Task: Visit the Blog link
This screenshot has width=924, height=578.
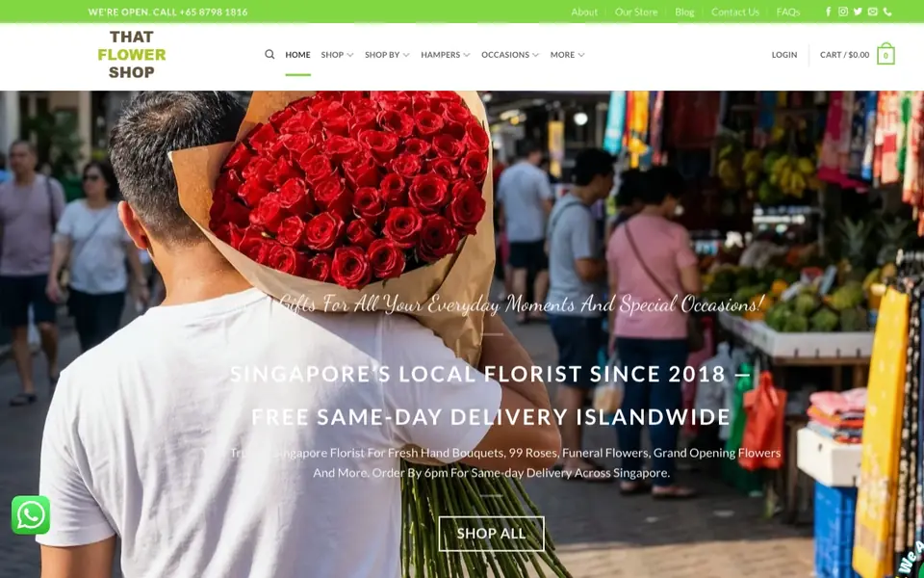Action: pos(684,12)
